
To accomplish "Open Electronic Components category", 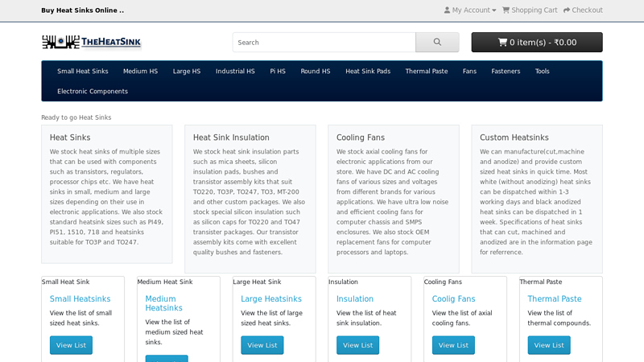I will pos(93,92).
